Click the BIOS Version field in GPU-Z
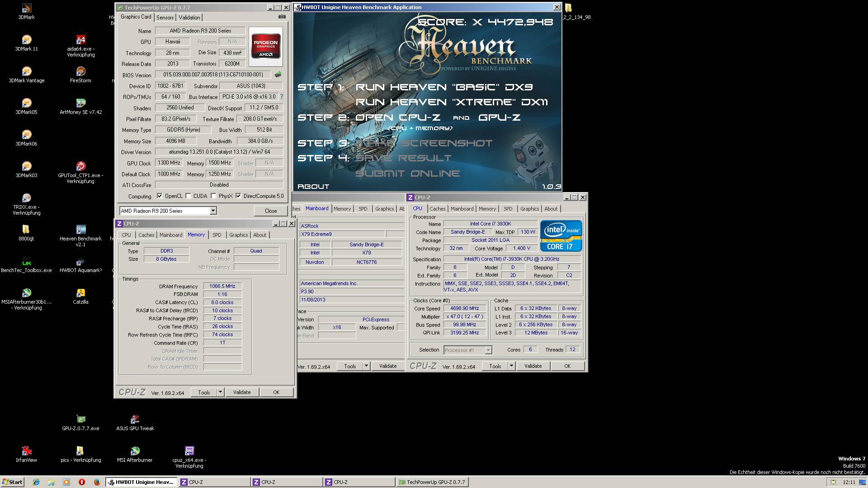 (x=213, y=75)
